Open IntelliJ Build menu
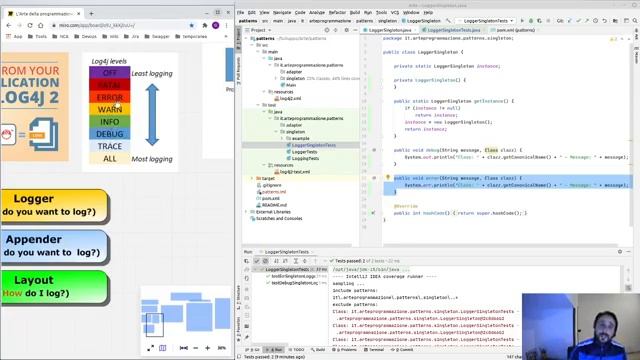Screen dimensions: 640x360 pos(355,13)
